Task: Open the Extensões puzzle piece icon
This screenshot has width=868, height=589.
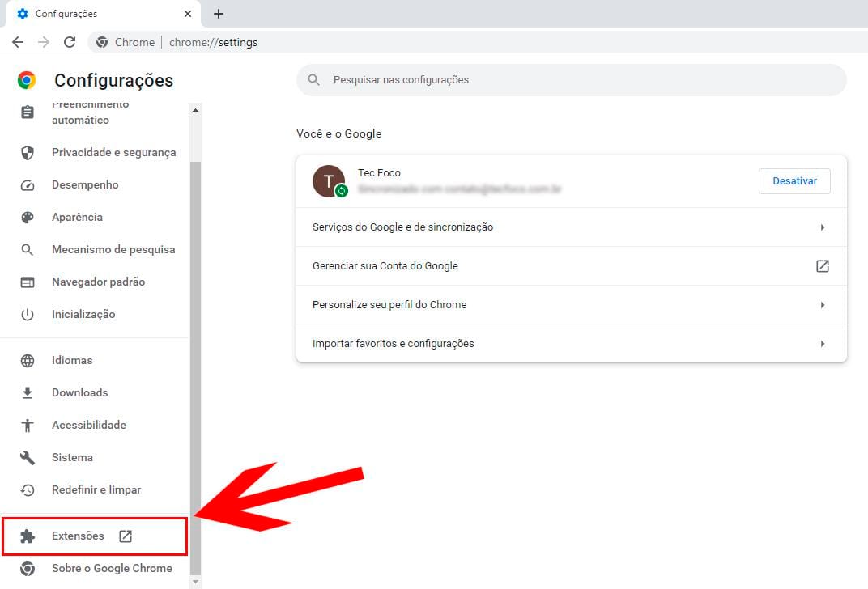Action: [x=28, y=535]
